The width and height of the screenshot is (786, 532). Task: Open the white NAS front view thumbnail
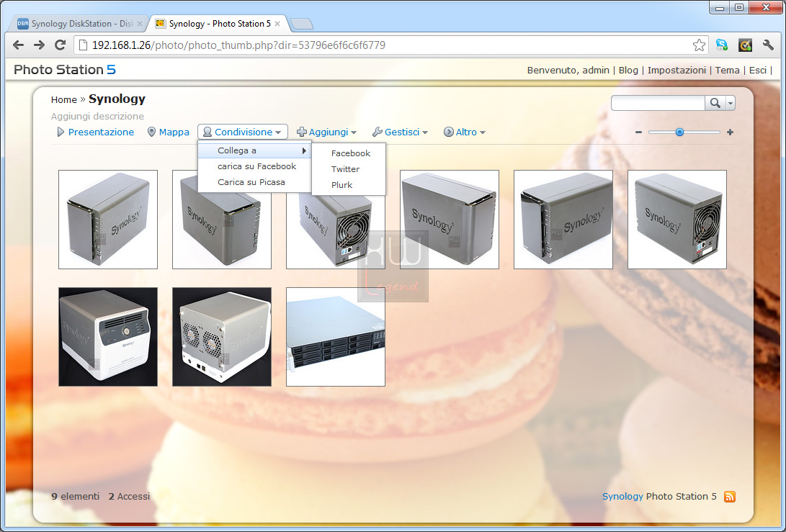pyautogui.click(x=108, y=337)
